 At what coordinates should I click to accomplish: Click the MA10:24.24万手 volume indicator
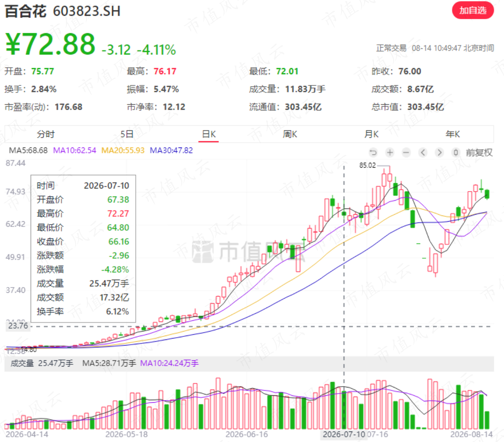169,363
